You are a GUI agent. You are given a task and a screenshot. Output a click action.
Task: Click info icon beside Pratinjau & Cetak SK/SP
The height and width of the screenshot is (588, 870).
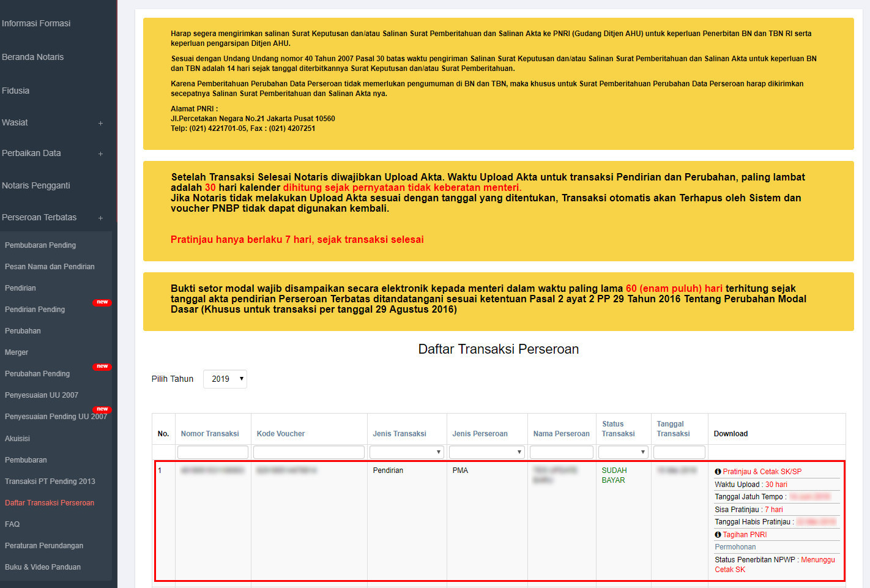click(718, 472)
